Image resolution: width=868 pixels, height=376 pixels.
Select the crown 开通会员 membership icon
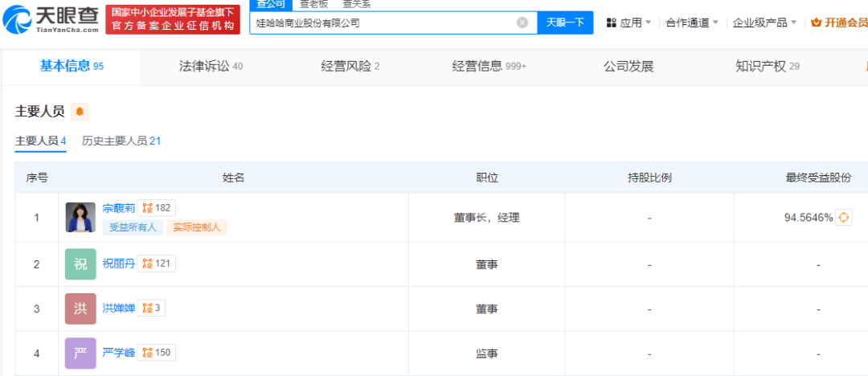[817, 22]
